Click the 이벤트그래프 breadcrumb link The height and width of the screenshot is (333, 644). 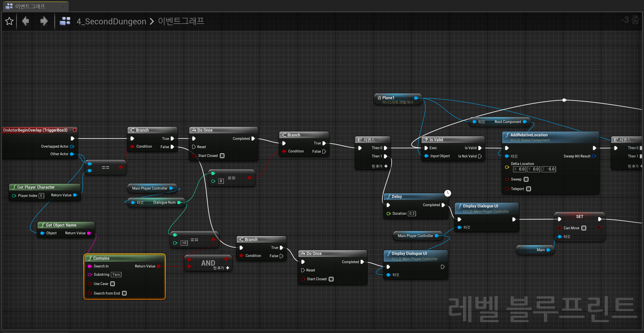click(181, 21)
